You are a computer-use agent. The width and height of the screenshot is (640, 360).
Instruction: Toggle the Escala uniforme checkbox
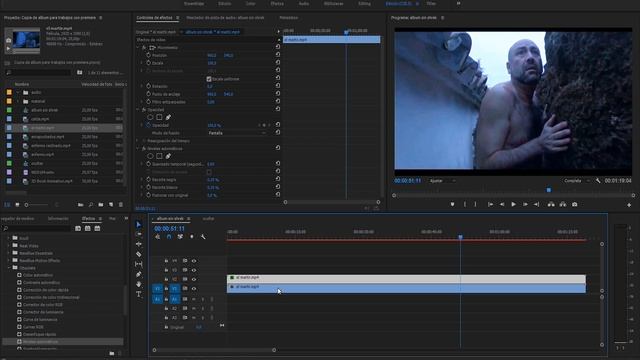[x=209, y=79]
